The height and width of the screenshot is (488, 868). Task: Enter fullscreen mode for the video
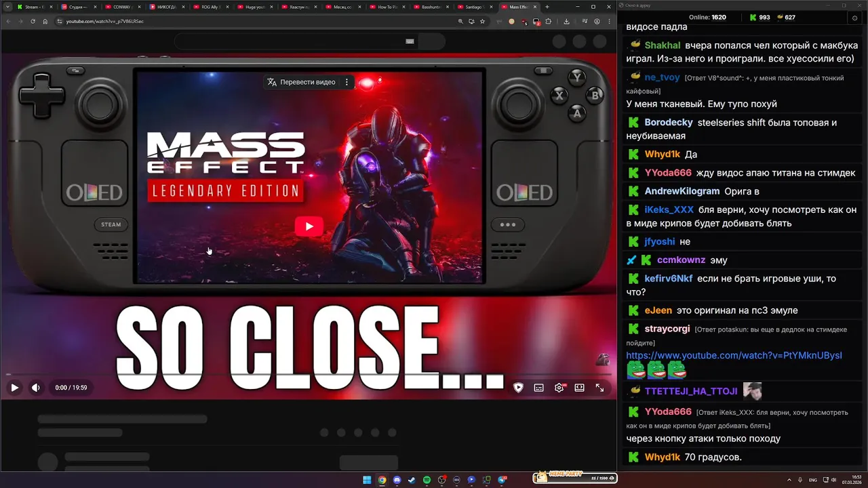point(600,388)
